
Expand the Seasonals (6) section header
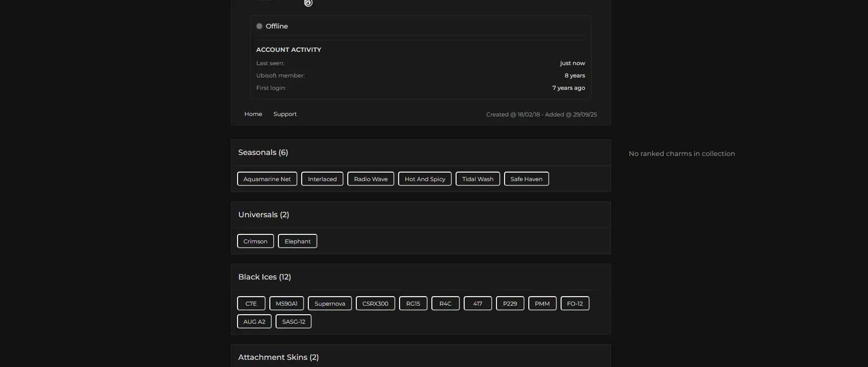point(263,153)
